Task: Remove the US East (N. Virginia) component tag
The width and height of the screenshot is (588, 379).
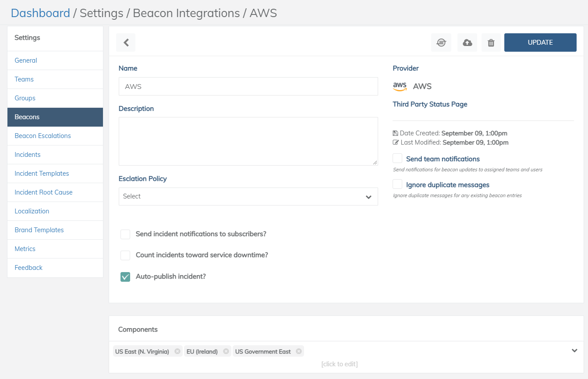Action: tap(177, 351)
